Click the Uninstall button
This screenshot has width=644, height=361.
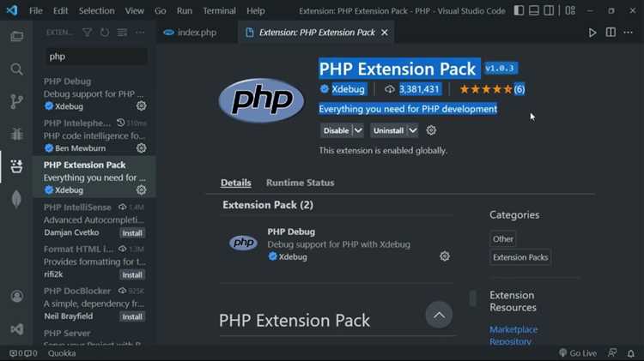pyautogui.click(x=388, y=130)
